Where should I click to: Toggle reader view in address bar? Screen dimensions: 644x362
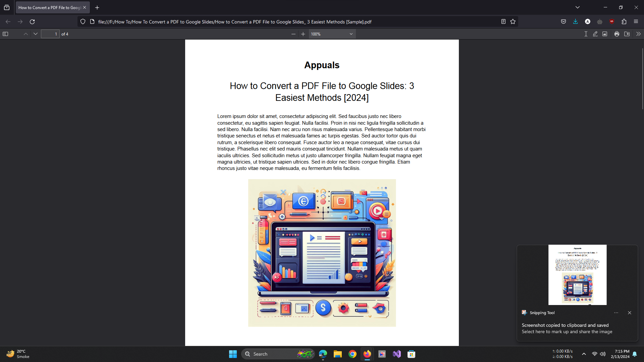503,21
